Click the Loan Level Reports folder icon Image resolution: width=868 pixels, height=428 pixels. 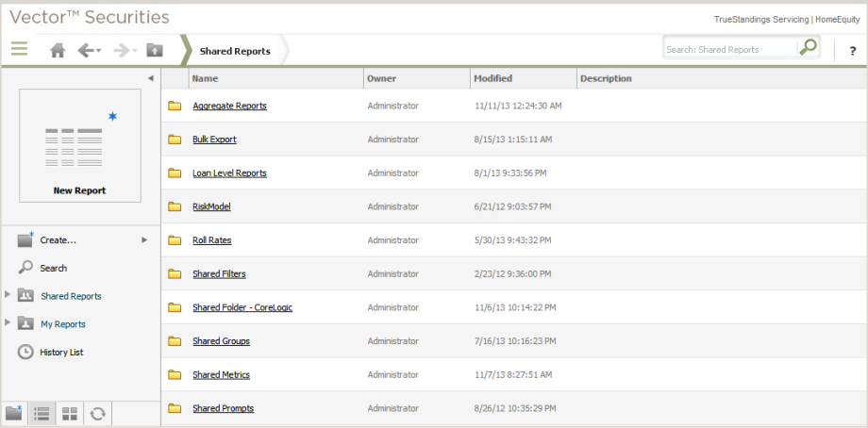tap(175, 173)
